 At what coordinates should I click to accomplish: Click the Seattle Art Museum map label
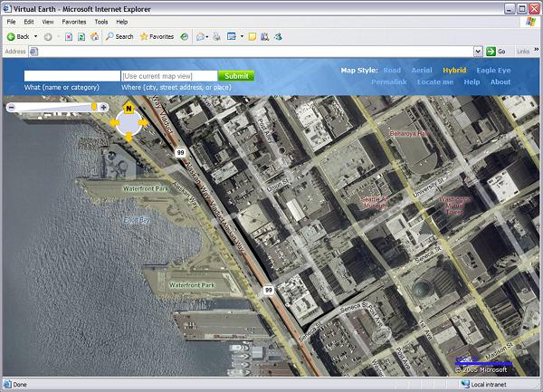(x=374, y=202)
